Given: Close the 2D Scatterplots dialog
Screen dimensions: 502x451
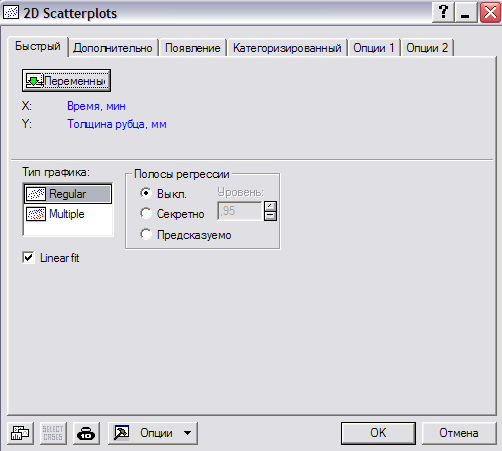Looking at the screenshot, I should pos(490,13).
